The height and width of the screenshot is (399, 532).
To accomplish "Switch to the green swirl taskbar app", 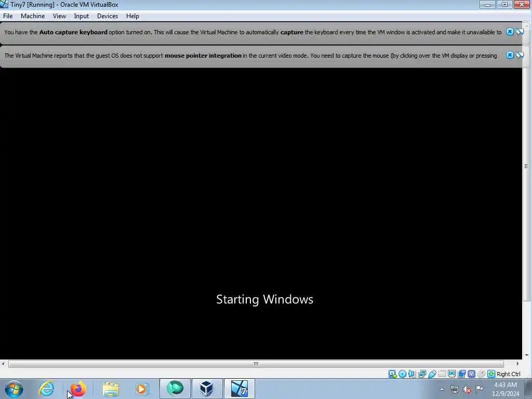I will pos(175,389).
